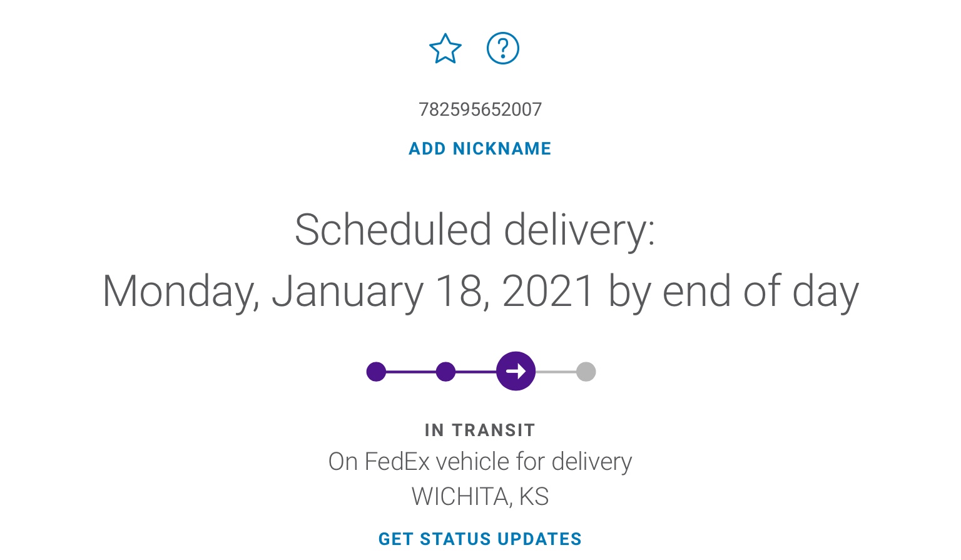Click tracking number 782595652007
The height and width of the screenshot is (560, 961).
point(480,109)
